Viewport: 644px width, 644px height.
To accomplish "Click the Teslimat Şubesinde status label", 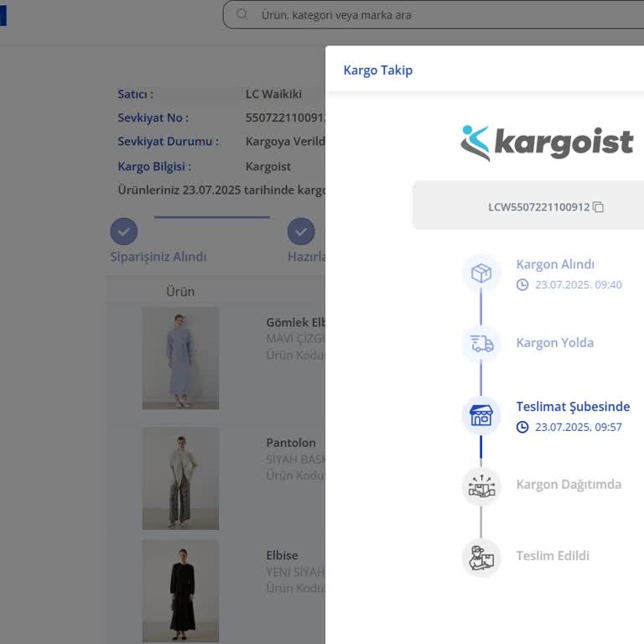I will tap(573, 407).
